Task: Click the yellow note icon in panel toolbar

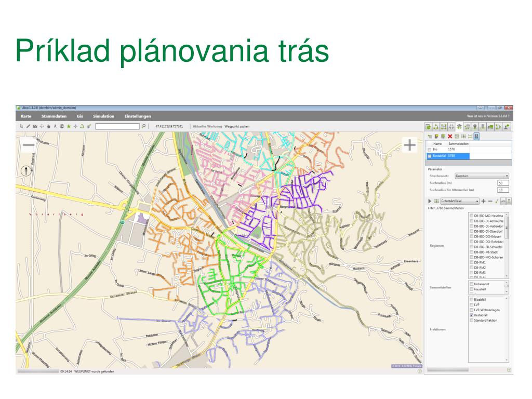Action: coord(436,137)
